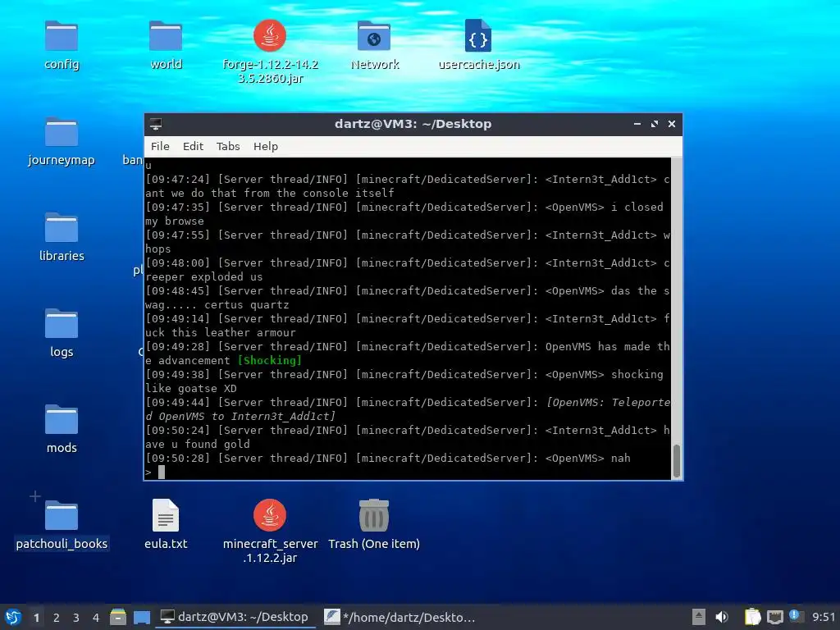Open file manager from taskbar quicklaunch
This screenshot has height=630, width=840.
pos(118,617)
